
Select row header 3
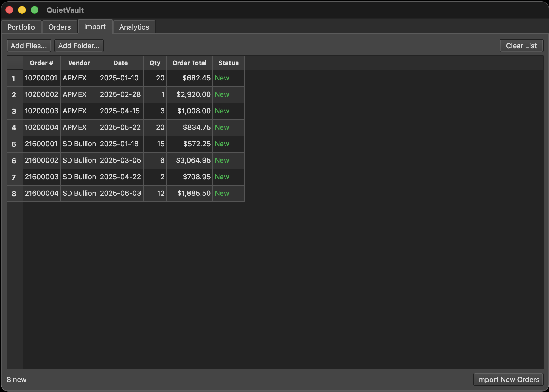click(15, 111)
